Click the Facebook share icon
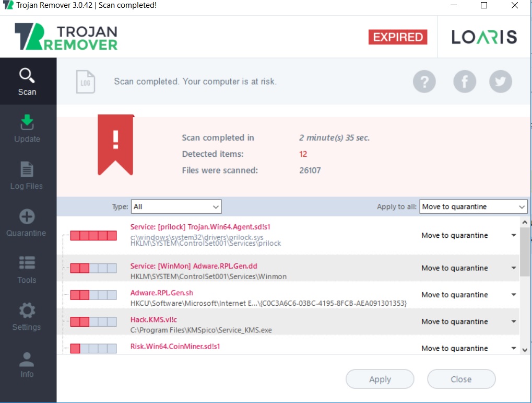The width and height of the screenshot is (532, 403). coord(465,82)
